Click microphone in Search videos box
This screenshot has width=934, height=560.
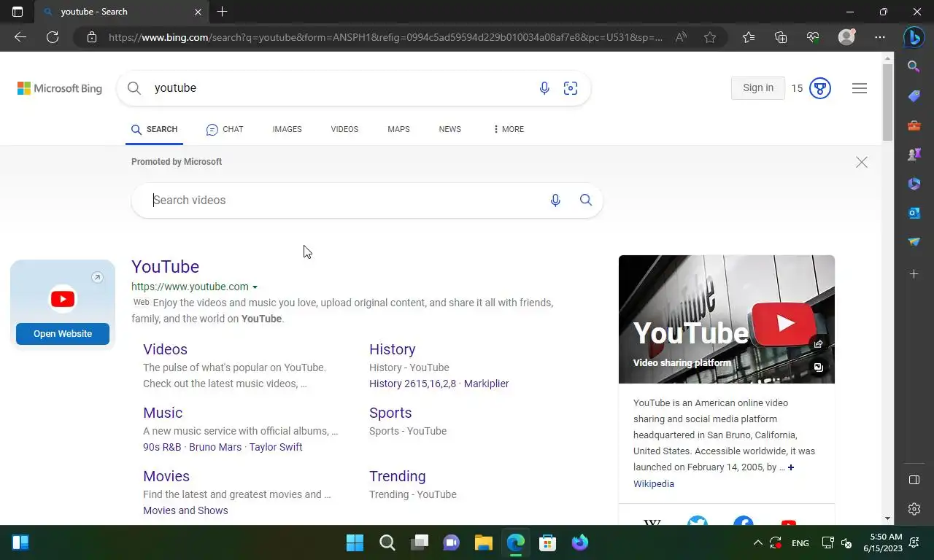pos(555,200)
